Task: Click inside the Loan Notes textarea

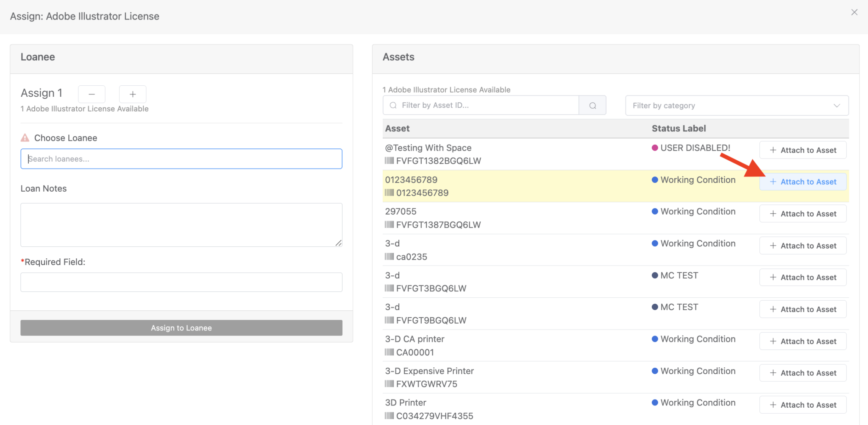Action: pyautogui.click(x=181, y=225)
